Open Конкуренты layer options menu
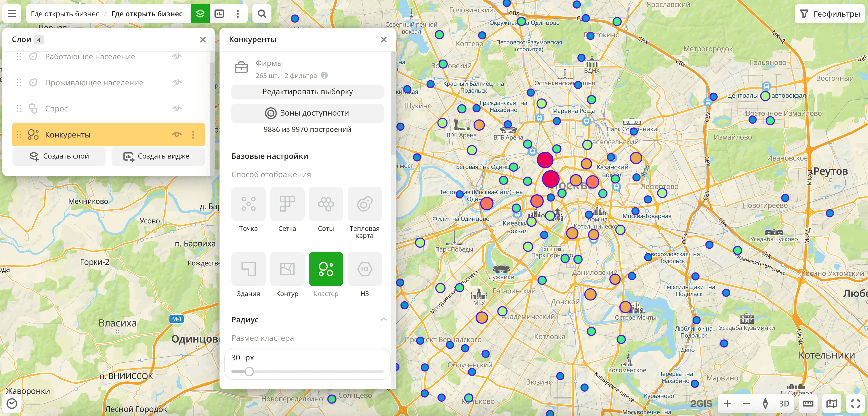Viewport: 868px width, 416px height. (x=193, y=135)
